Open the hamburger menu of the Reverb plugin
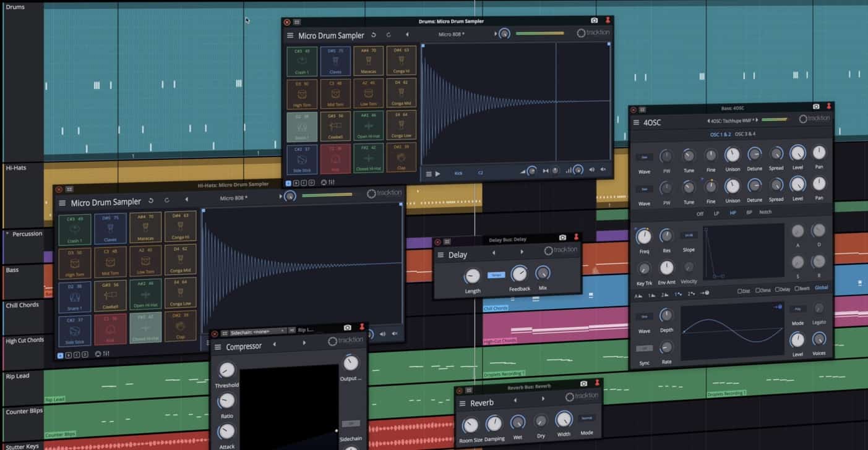Screen dimensions: 868x450 (x=462, y=403)
